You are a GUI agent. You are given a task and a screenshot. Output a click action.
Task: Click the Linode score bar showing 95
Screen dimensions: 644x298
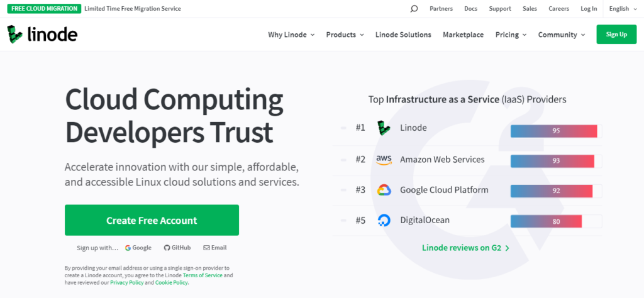pyautogui.click(x=553, y=131)
